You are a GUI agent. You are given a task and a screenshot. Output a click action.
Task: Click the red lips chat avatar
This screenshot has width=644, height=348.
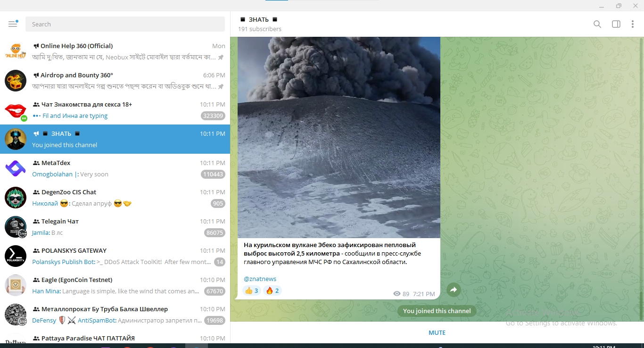(16, 110)
